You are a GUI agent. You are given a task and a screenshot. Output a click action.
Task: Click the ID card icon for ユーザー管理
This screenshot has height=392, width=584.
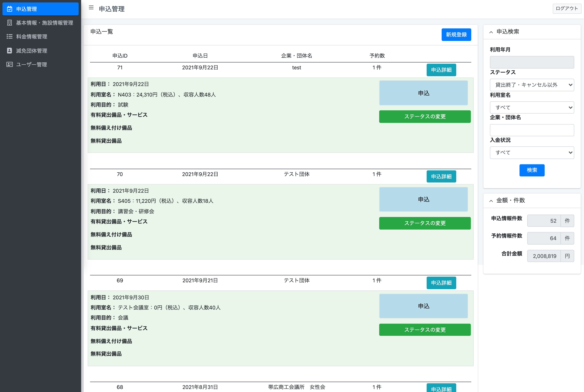10,64
